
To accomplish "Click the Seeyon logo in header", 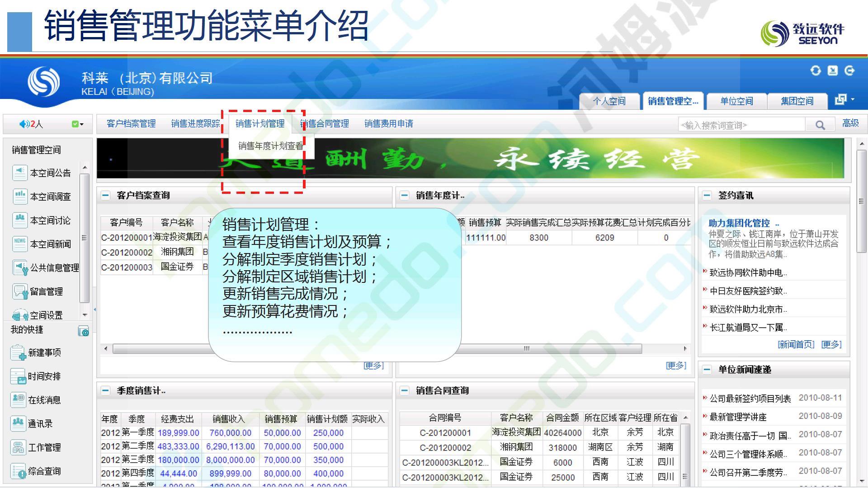I will [44, 82].
